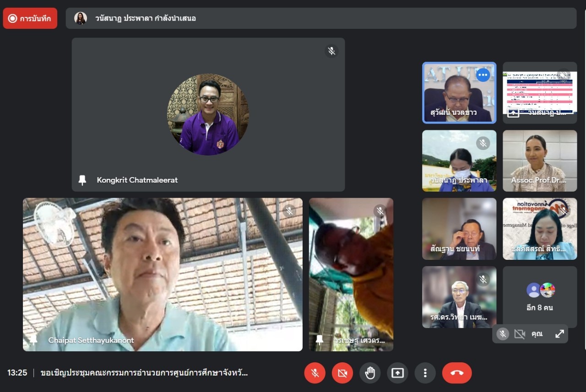586x392 pixels.
Task: Open the 'อีก 8 คน' additional participants tile
Action: pos(540,297)
